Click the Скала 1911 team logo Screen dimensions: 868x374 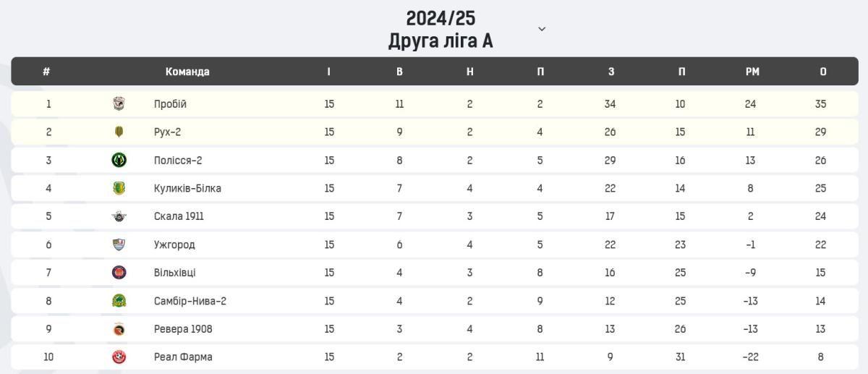click(x=119, y=216)
